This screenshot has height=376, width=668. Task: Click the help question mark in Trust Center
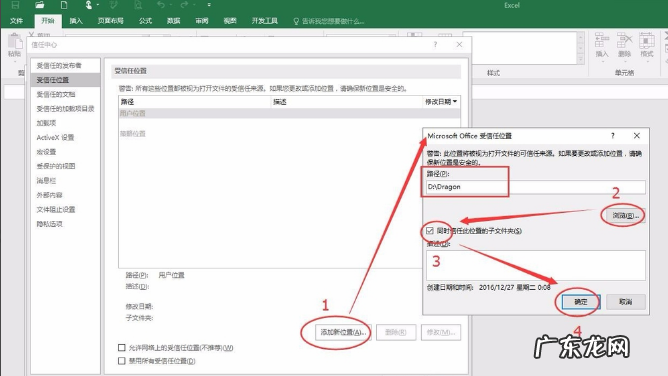tap(435, 44)
